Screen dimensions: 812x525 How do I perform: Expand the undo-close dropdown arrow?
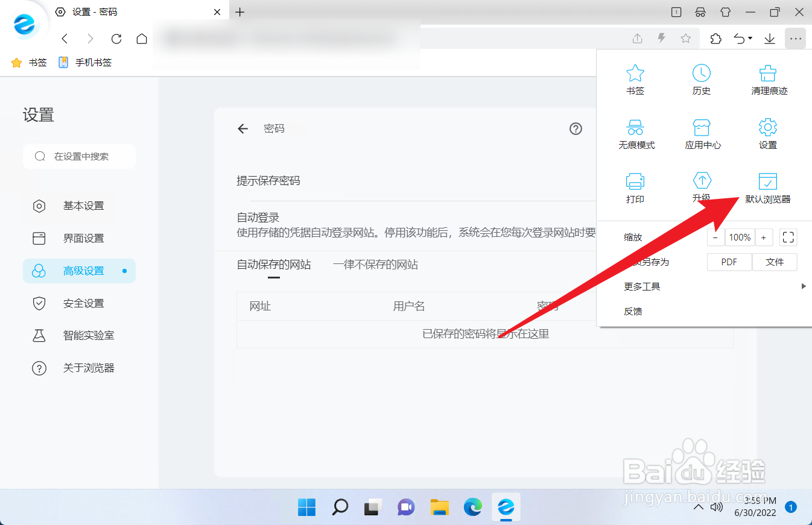[x=750, y=39]
